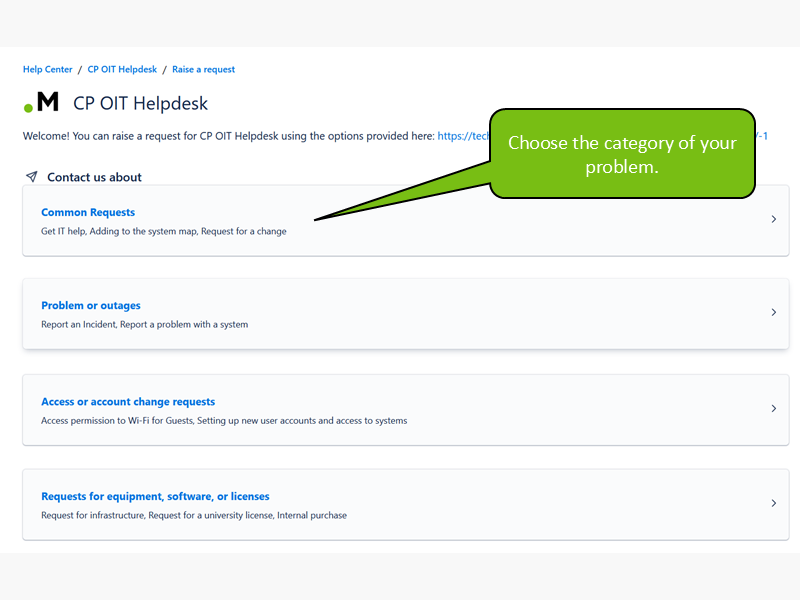Click the chevron on Access or account change requests
800x600 pixels.
click(773, 408)
